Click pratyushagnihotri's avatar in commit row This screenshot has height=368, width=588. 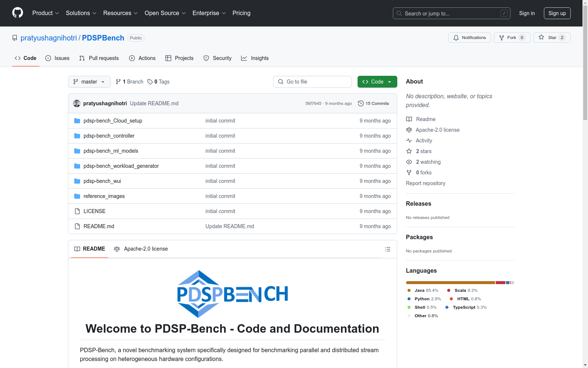coord(77,103)
